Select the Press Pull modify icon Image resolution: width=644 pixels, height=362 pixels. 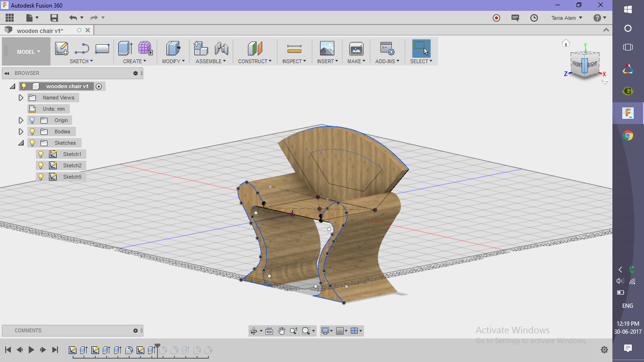173,49
